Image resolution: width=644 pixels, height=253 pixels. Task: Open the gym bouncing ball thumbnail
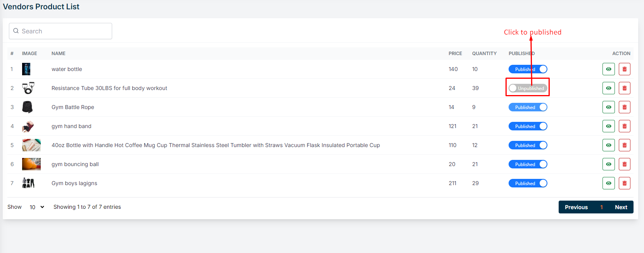[31, 164]
